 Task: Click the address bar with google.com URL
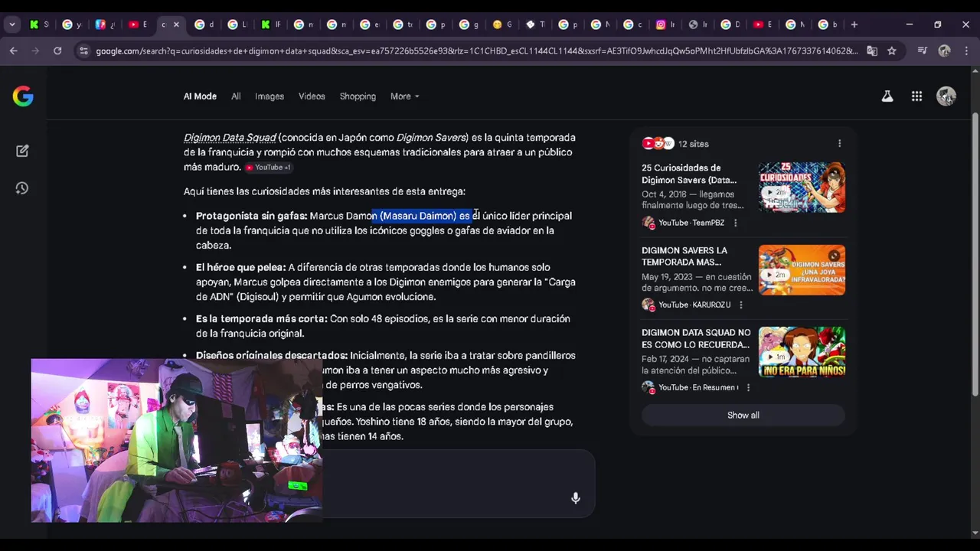click(x=475, y=51)
